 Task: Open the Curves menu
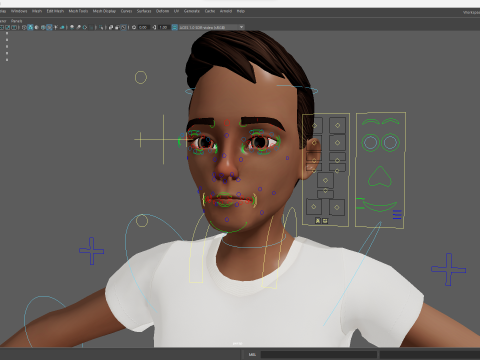(126, 11)
